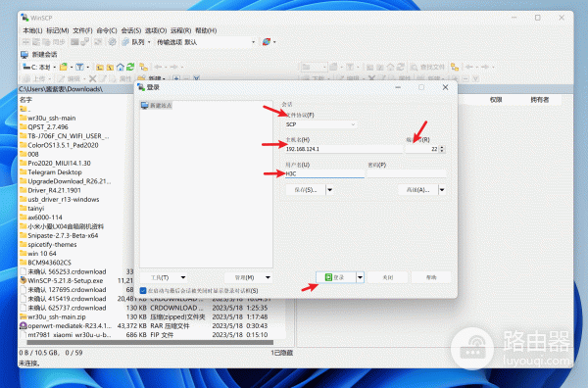Screen dimensions: 588x388
Task: Click the 查找文件 find files button
Action: coord(427,68)
